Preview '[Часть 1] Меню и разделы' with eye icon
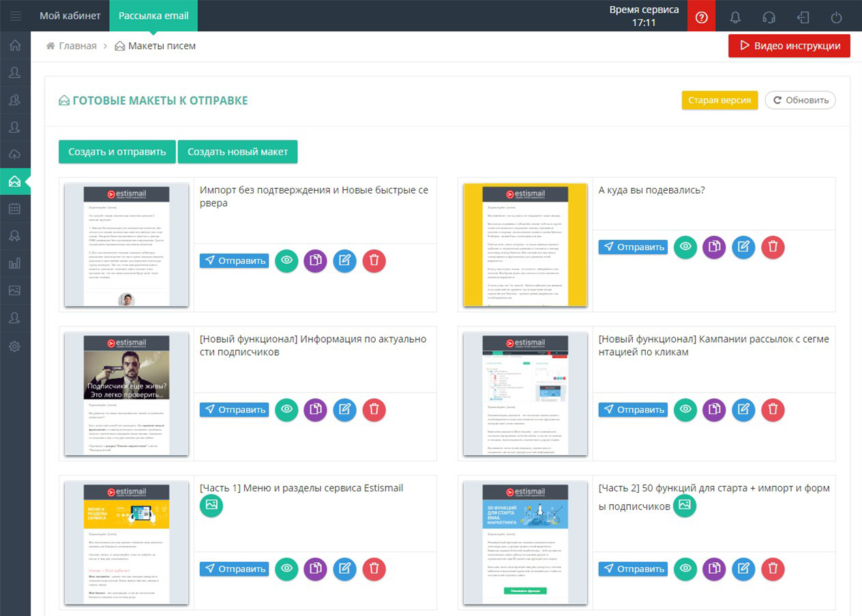The width and height of the screenshot is (862, 616). (286, 568)
